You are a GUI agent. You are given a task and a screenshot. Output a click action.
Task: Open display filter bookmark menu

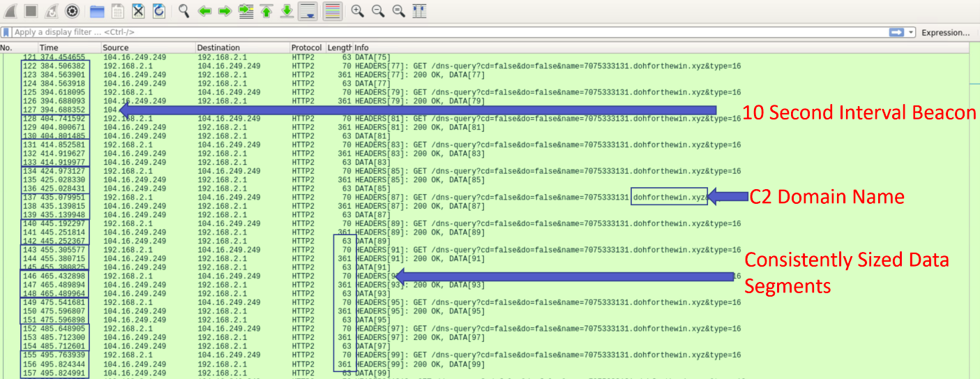[x=6, y=33]
